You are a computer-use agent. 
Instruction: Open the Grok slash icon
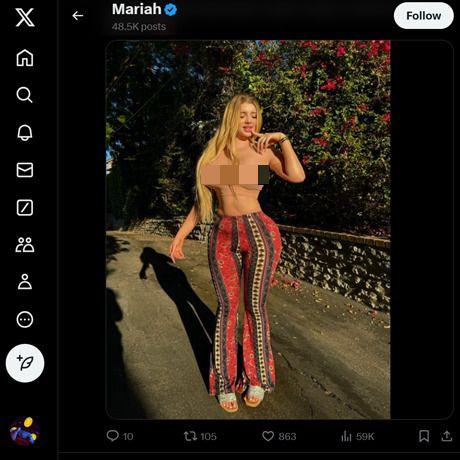(x=25, y=208)
